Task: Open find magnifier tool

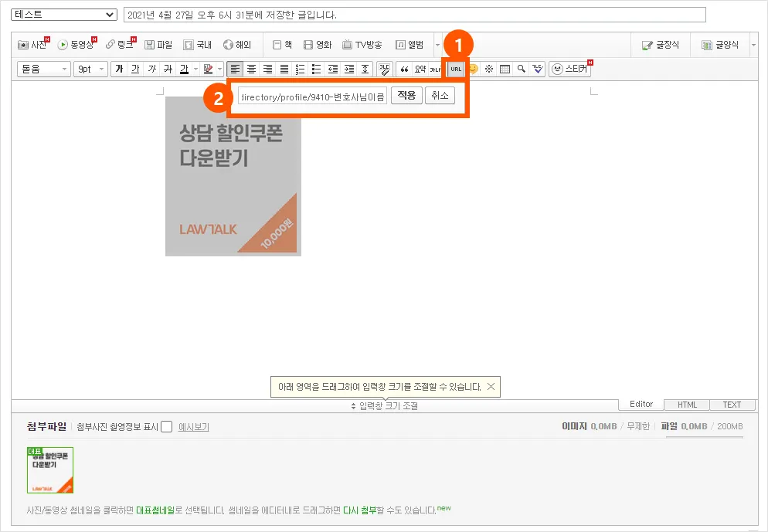Action: [x=521, y=69]
